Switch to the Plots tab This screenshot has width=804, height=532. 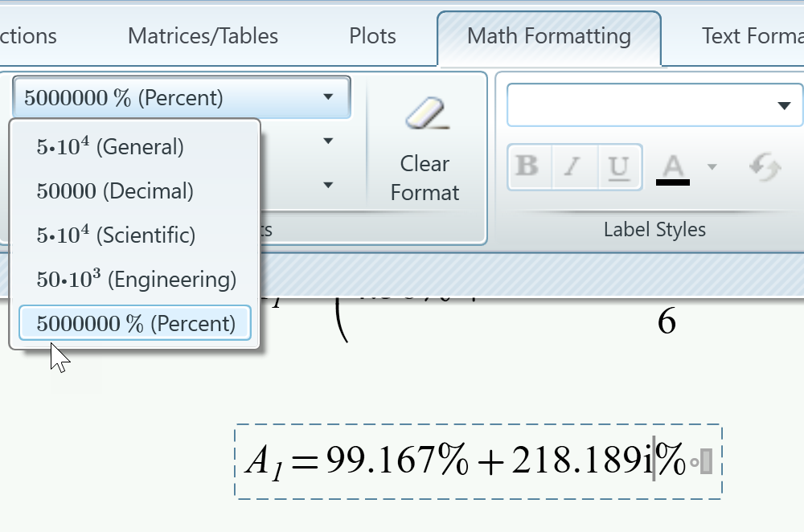[x=372, y=35]
